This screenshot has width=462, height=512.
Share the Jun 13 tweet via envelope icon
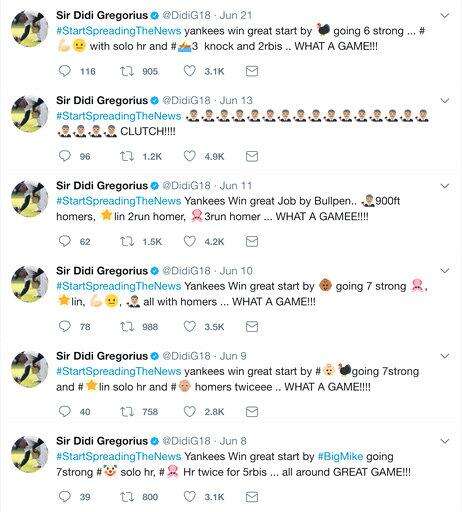pos(252,156)
